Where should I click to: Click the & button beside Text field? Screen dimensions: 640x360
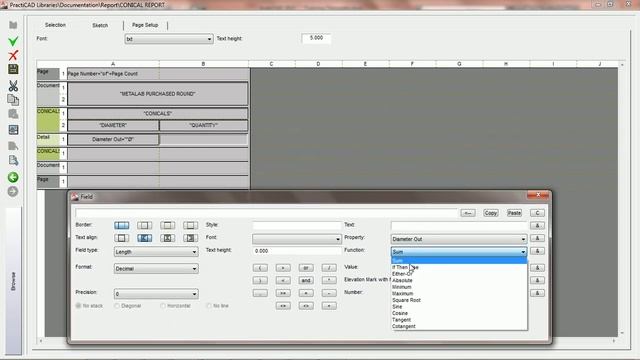[537, 225]
